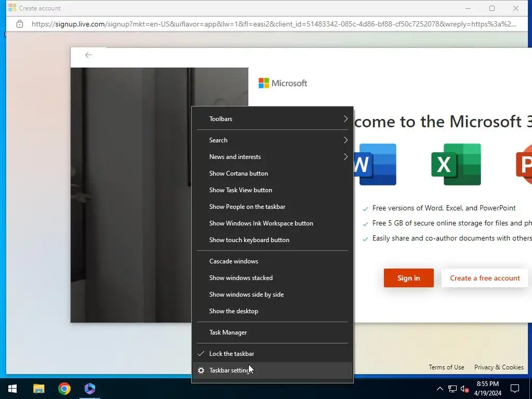Open File Explorer from the taskbar
532x399 pixels.
click(38, 389)
